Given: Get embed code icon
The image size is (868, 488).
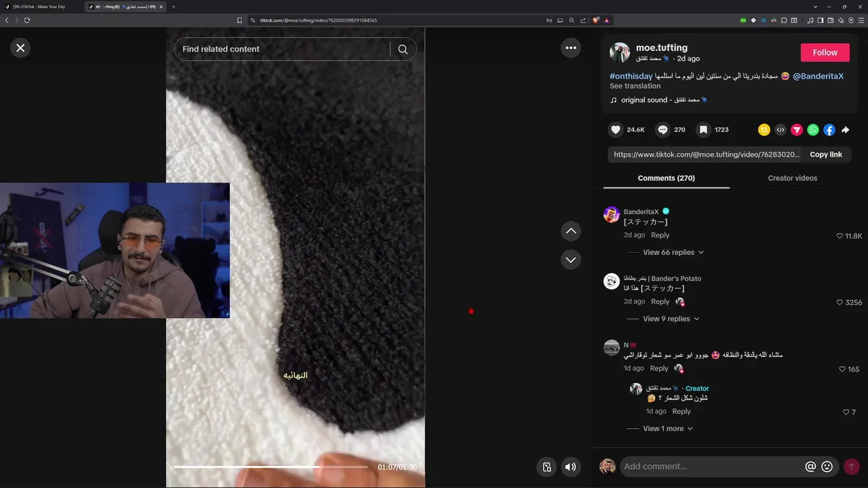Looking at the screenshot, I should (781, 129).
